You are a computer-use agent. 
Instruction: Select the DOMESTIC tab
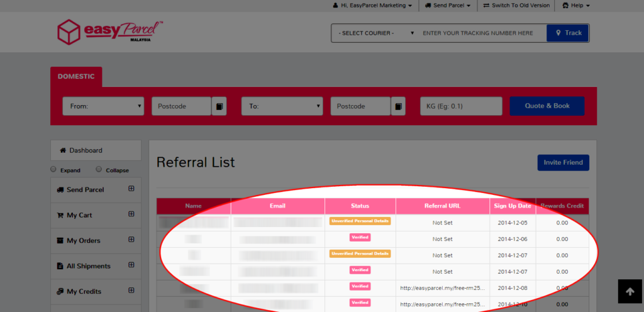click(x=76, y=77)
